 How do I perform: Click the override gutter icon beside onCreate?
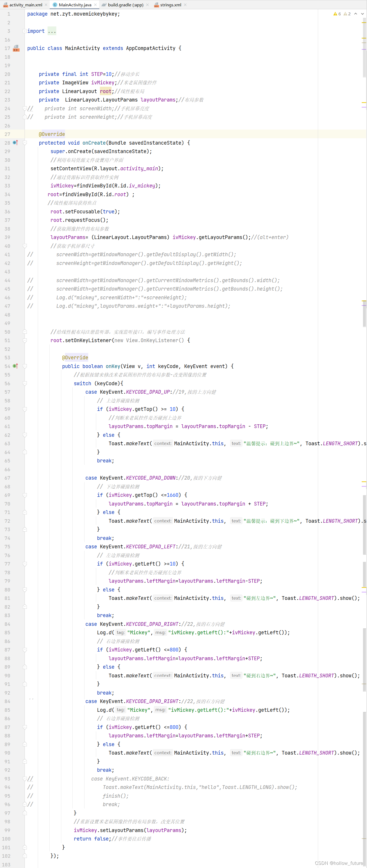[15, 143]
